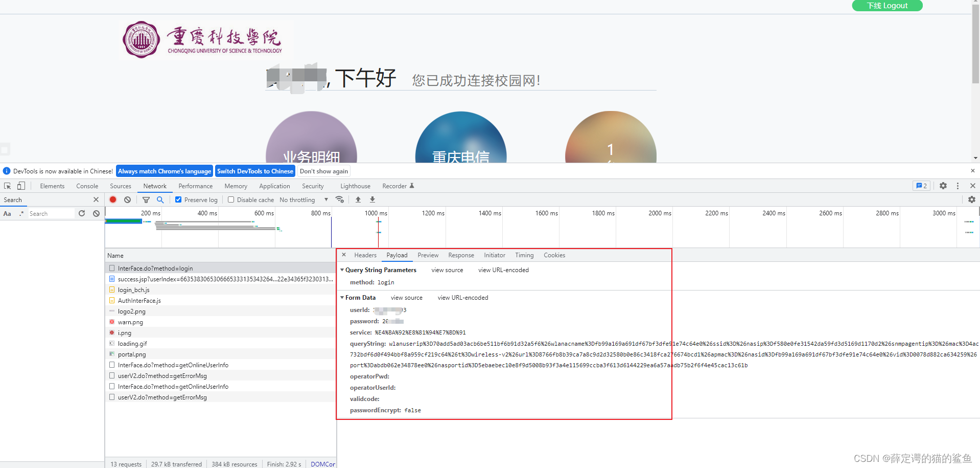
Task: Close request details pane X
Action: tap(344, 255)
